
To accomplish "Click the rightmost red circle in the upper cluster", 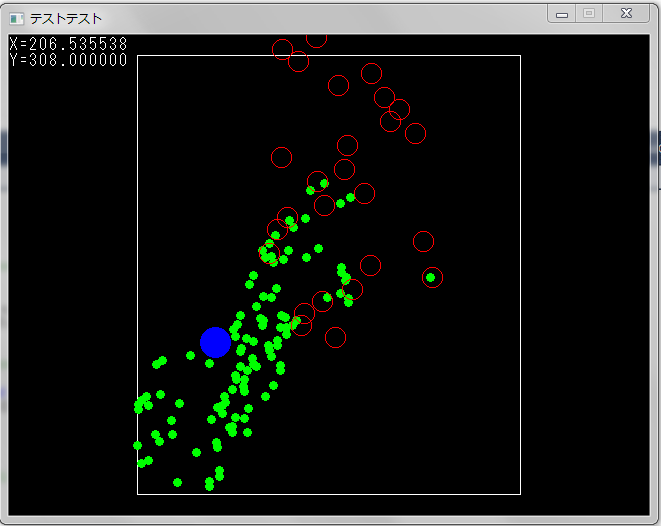I will 415,133.
